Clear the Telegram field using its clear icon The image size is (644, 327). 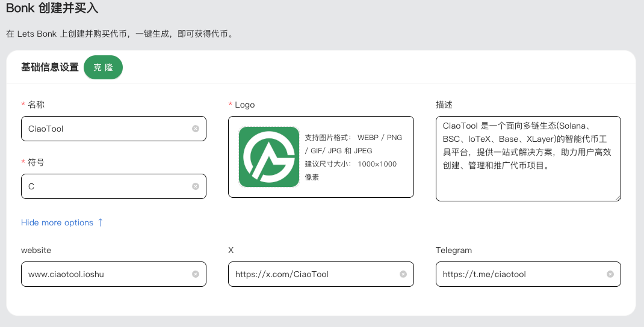click(610, 274)
